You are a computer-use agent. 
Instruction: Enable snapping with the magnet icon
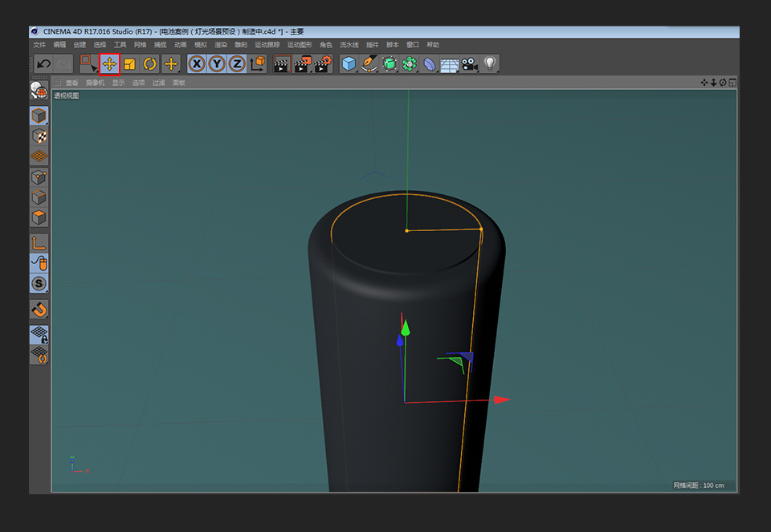coord(39,309)
